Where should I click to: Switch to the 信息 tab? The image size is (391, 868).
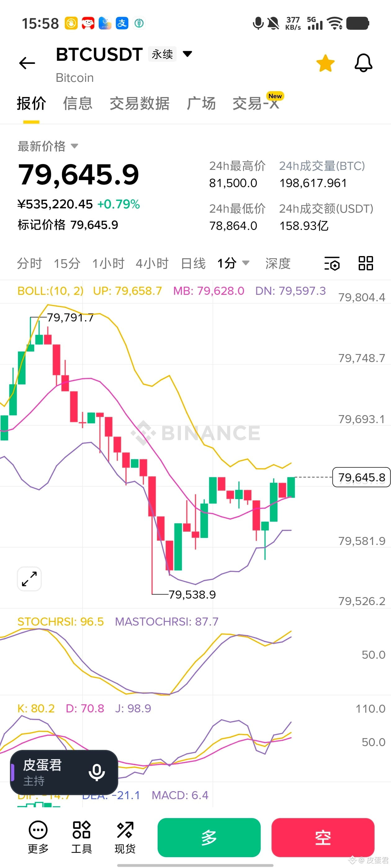pos(78,104)
